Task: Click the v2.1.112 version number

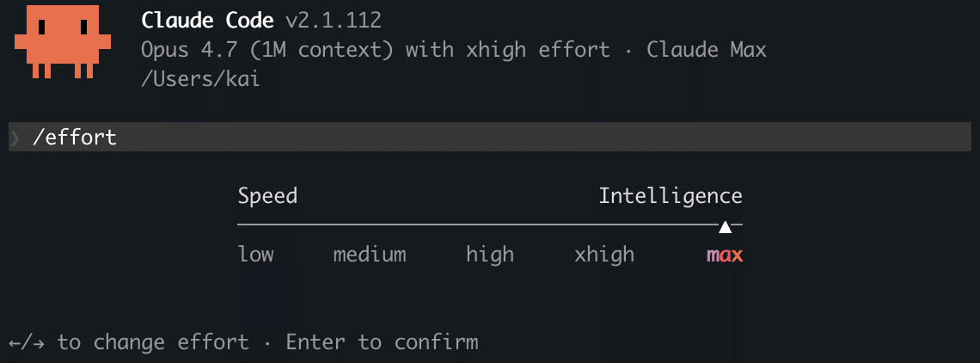Action: point(334,20)
